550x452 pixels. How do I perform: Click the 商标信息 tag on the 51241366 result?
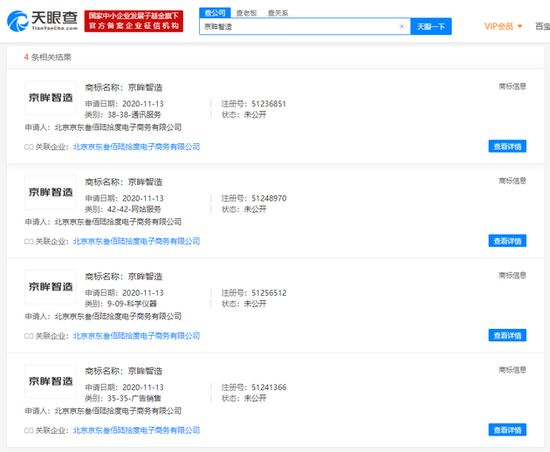[x=512, y=370]
